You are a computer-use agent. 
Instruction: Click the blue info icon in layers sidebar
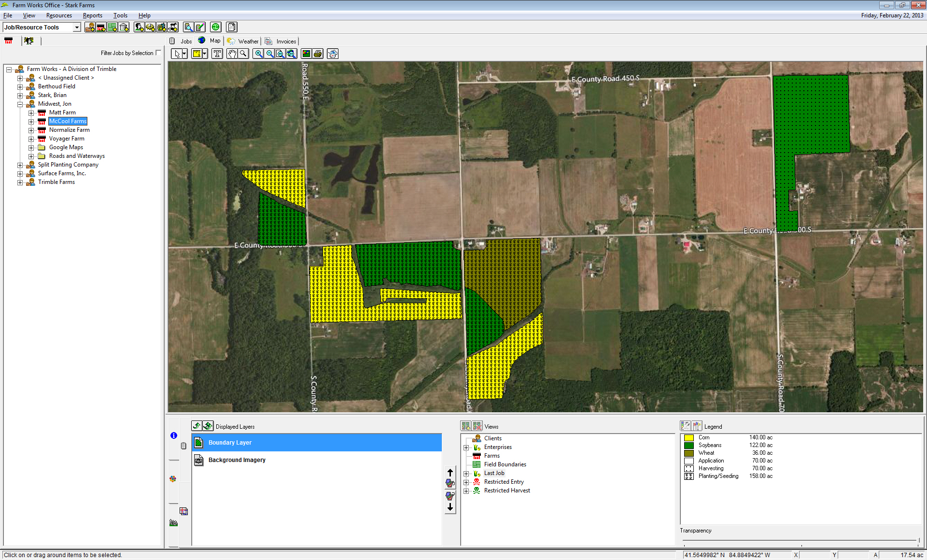pos(174,435)
